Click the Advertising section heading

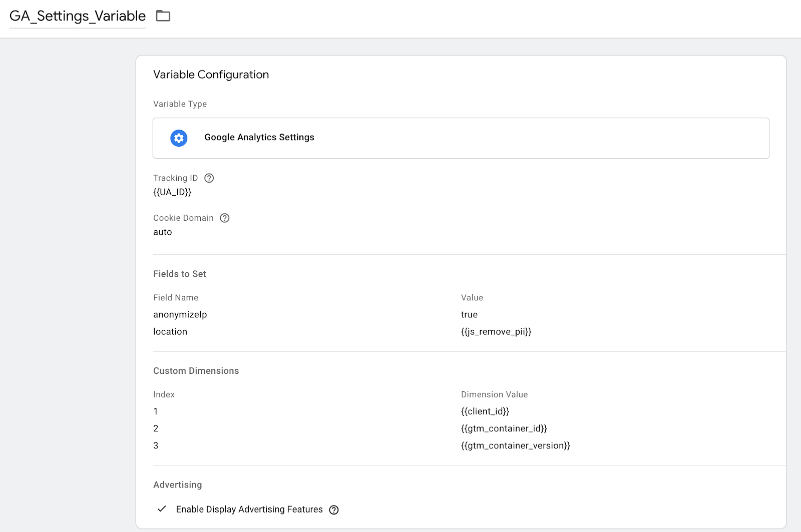coord(178,485)
